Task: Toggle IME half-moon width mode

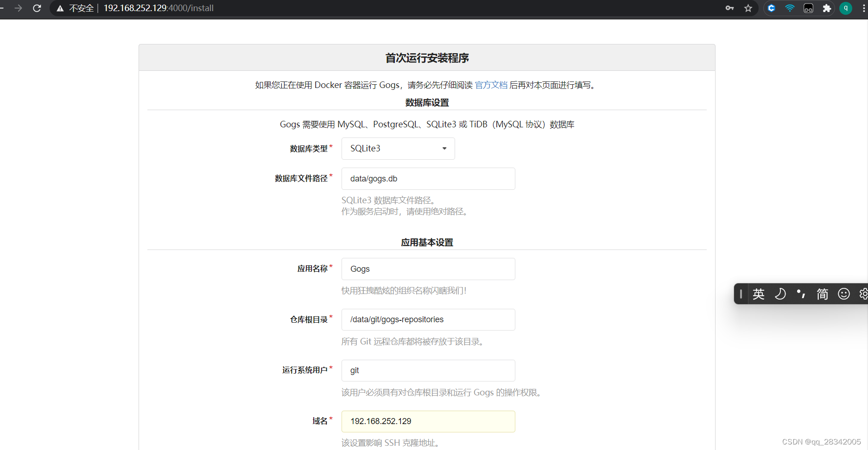Action: (780, 294)
